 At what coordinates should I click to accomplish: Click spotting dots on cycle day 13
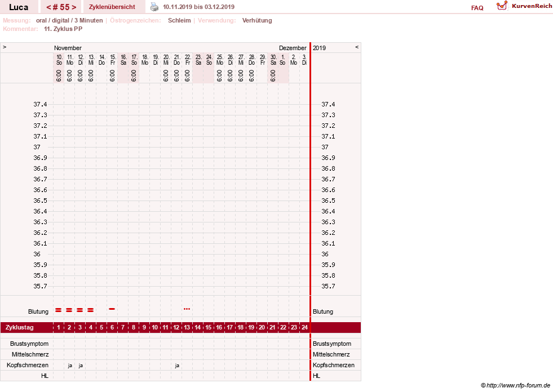(x=187, y=309)
